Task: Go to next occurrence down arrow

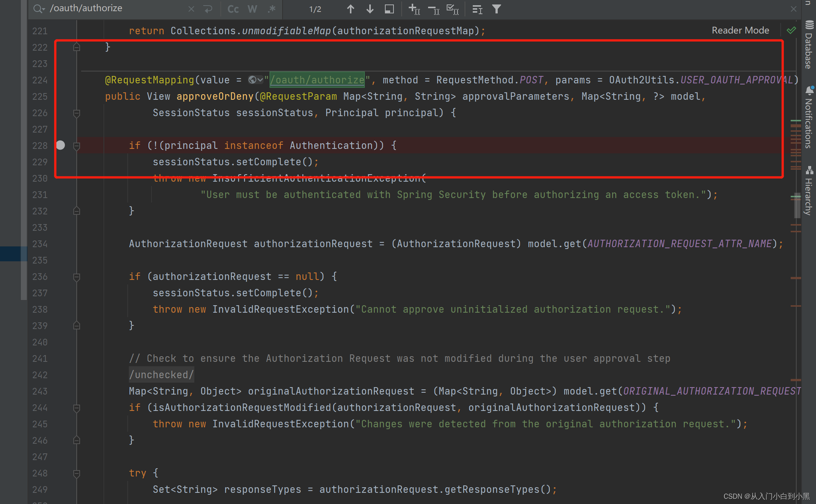Action: click(370, 9)
